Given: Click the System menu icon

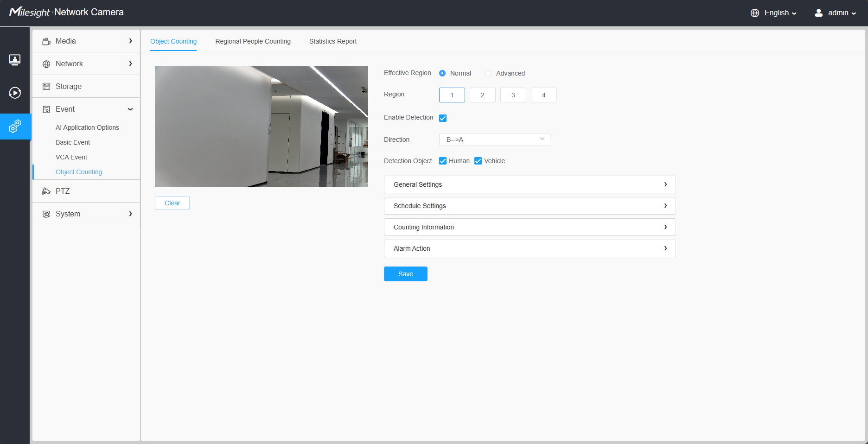Looking at the screenshot, I should 46,214.
